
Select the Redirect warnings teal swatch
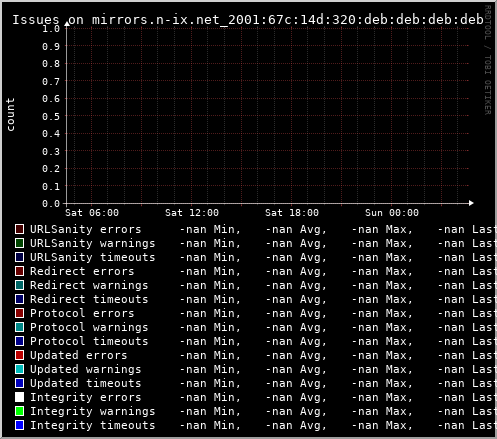[19, 285]
